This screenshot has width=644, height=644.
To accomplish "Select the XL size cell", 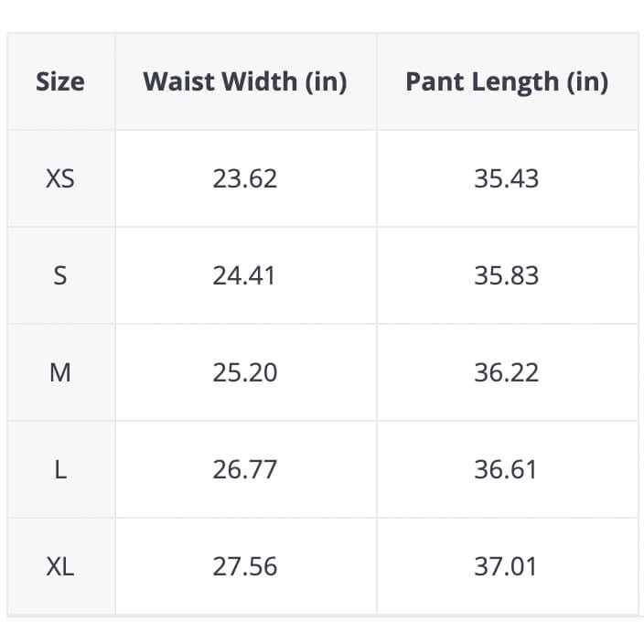I will coord(60,566).
